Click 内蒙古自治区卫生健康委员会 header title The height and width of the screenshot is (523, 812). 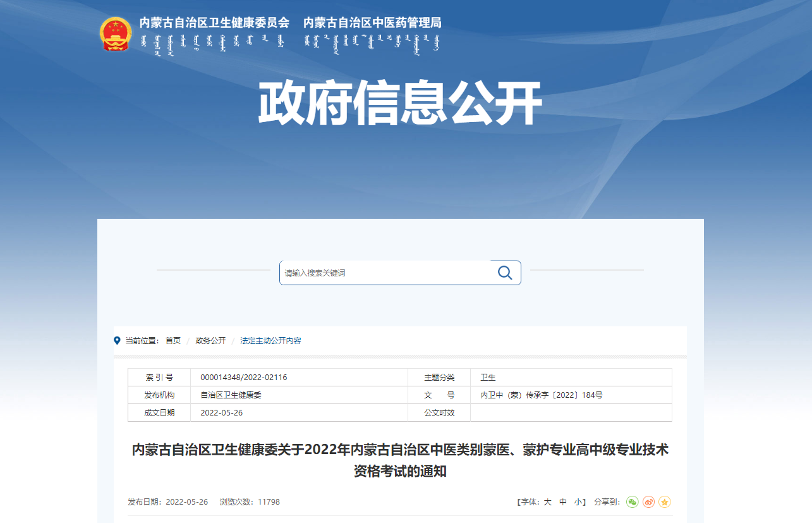coord(214,23)
